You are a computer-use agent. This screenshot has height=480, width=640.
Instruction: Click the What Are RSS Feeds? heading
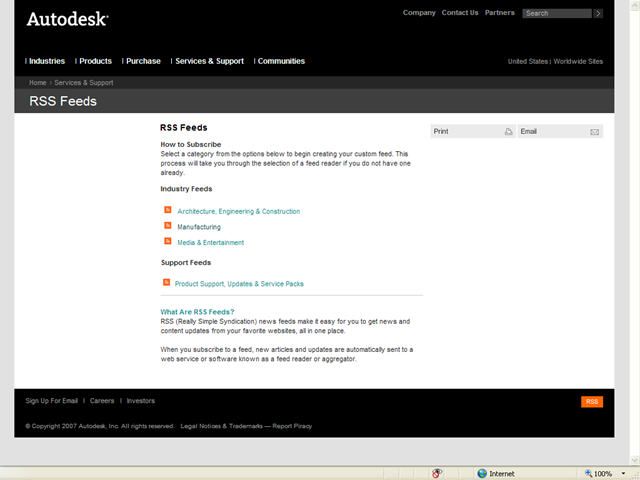tap(197, 312)
